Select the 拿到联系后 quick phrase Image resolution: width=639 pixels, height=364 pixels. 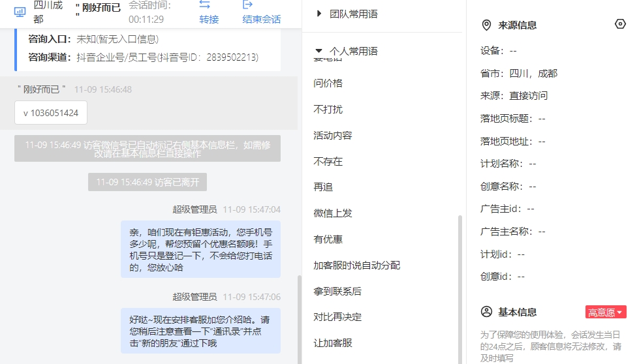(x=337, y=291)
